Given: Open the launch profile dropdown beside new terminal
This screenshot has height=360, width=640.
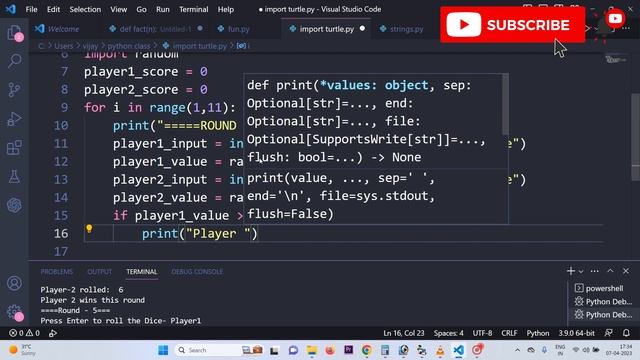Looking at the screenshot, I should pos(581,271).
